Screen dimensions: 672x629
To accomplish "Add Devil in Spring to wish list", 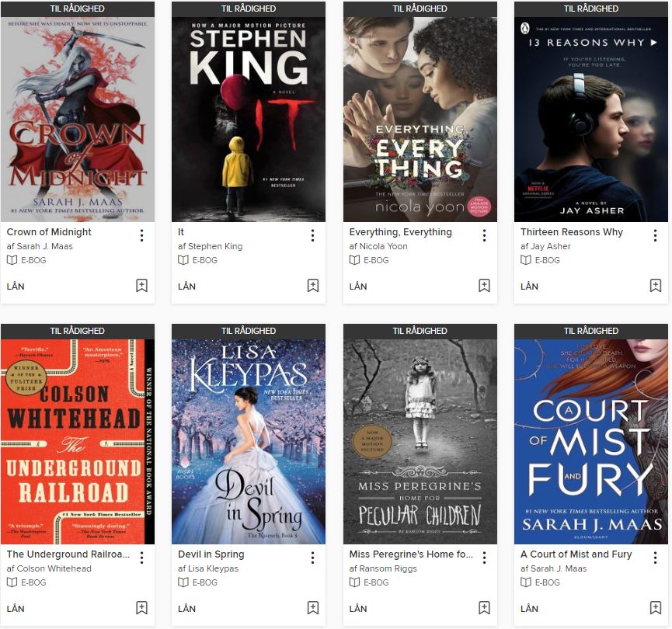I will pos(313,608).
